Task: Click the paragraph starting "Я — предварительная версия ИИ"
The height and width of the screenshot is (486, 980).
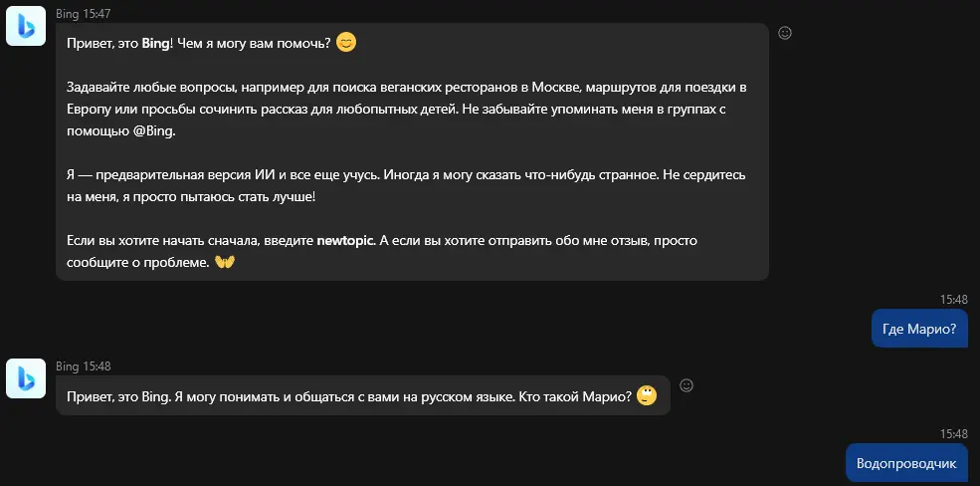Action: (406, 186)
